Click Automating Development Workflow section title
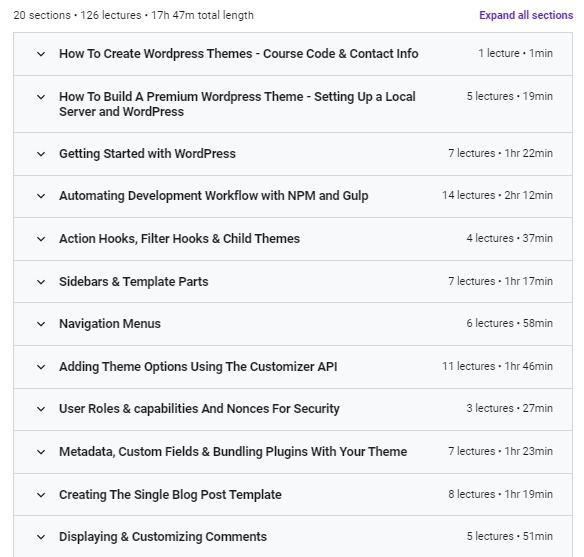The height and width of the screenshot is (557, 584). pyautogui.click(x=214, y=195)
